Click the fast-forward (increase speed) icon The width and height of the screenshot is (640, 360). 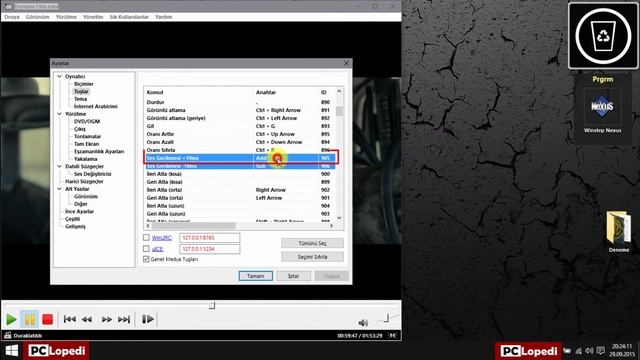107,319
